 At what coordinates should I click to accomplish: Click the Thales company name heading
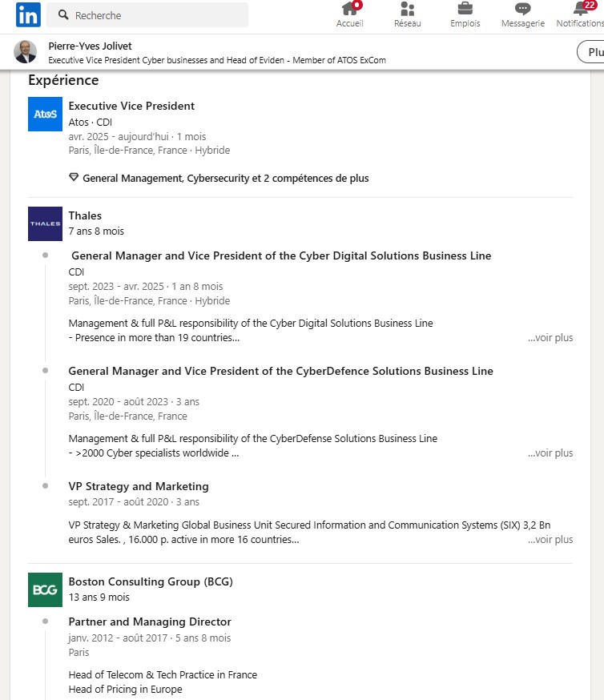(x=85, y=215)
